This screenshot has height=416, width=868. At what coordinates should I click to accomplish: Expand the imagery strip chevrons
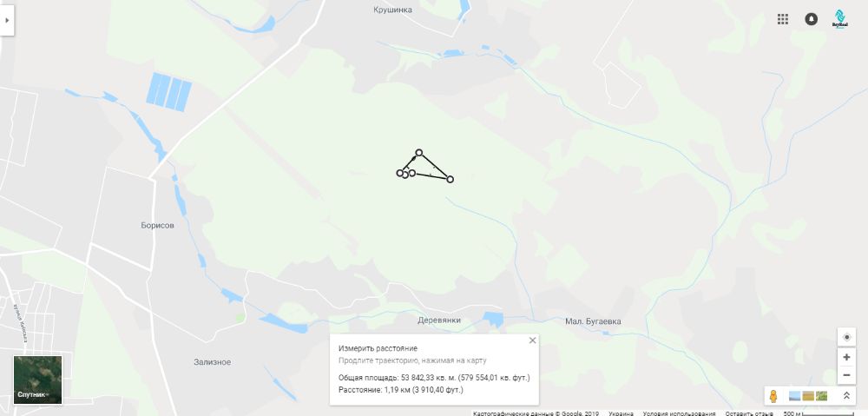click(846, 396)
